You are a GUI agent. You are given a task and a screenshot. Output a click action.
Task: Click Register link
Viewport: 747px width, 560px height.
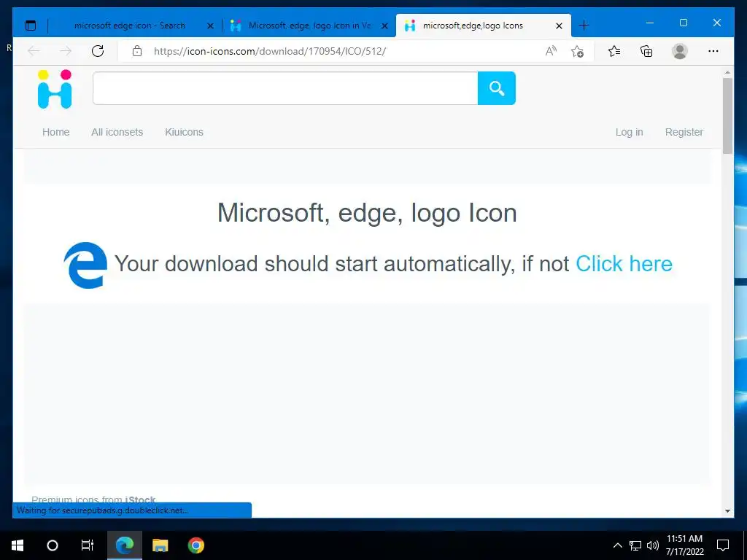tap(684, 132)
